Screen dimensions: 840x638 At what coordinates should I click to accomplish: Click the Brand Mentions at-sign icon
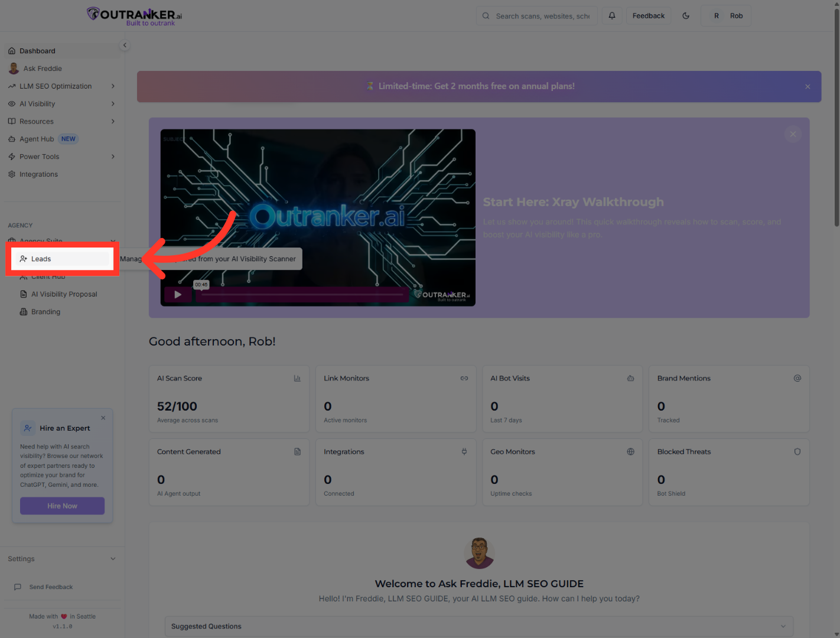click(x=797, y=378)
